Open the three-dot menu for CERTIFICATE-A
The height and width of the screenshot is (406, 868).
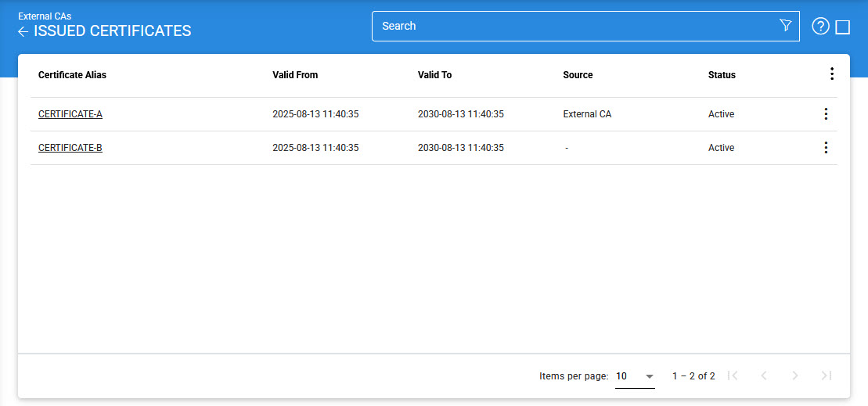pos(826,114)
